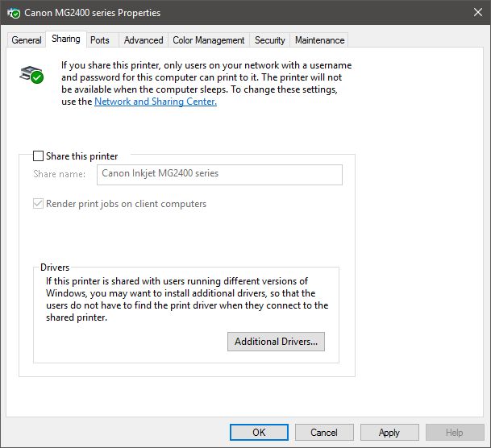Enable the Share this printer checkbox

(x=39, y=156)
